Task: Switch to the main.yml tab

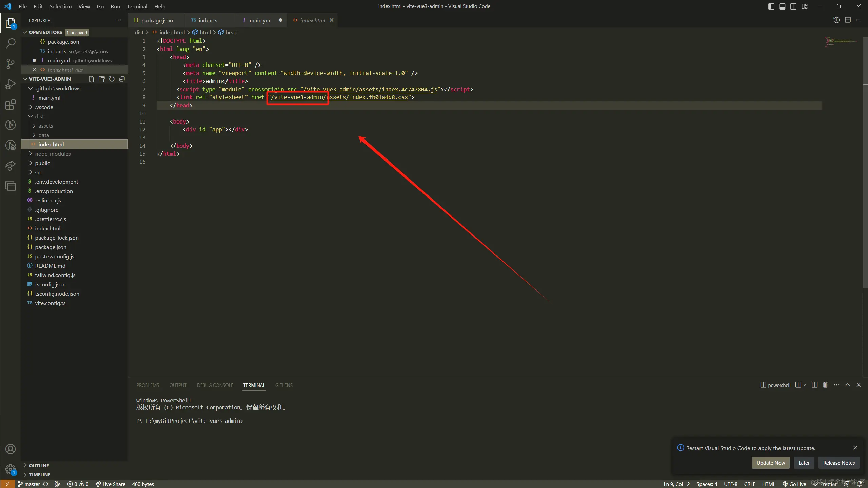Action: tap(260, 20)
